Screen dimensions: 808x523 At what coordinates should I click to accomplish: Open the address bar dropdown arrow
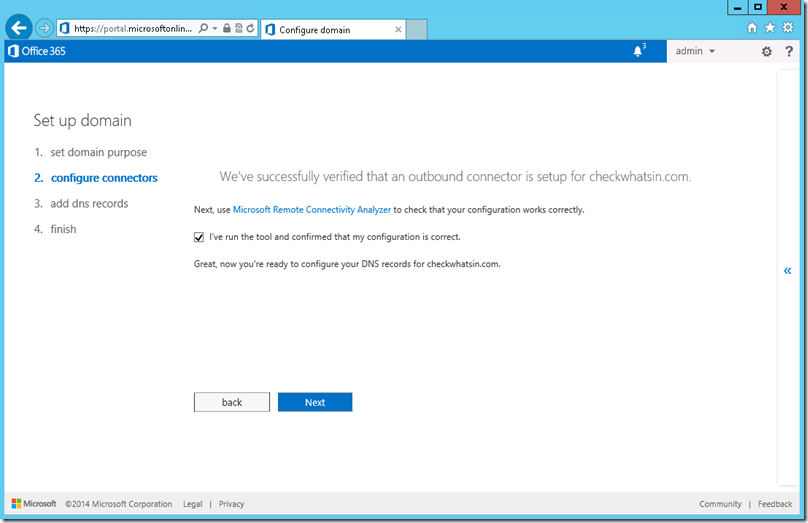pyautogui.click(x=215, y=28)
